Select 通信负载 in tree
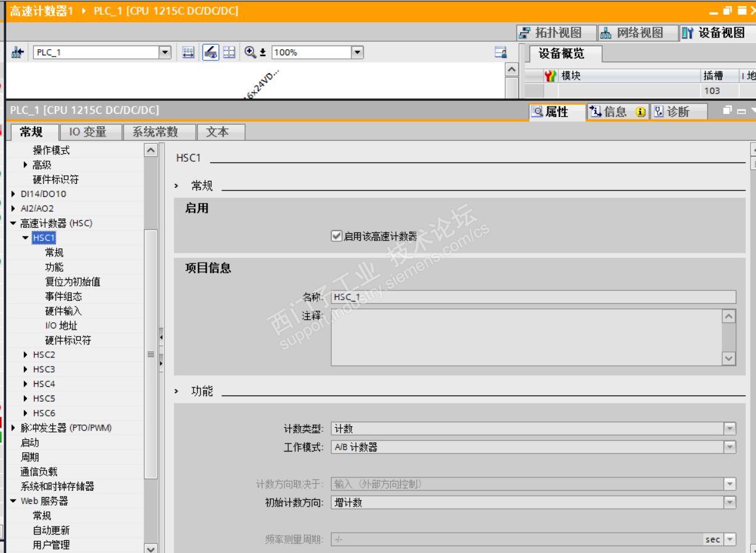756x553 pixels. (x=39, y=472)
